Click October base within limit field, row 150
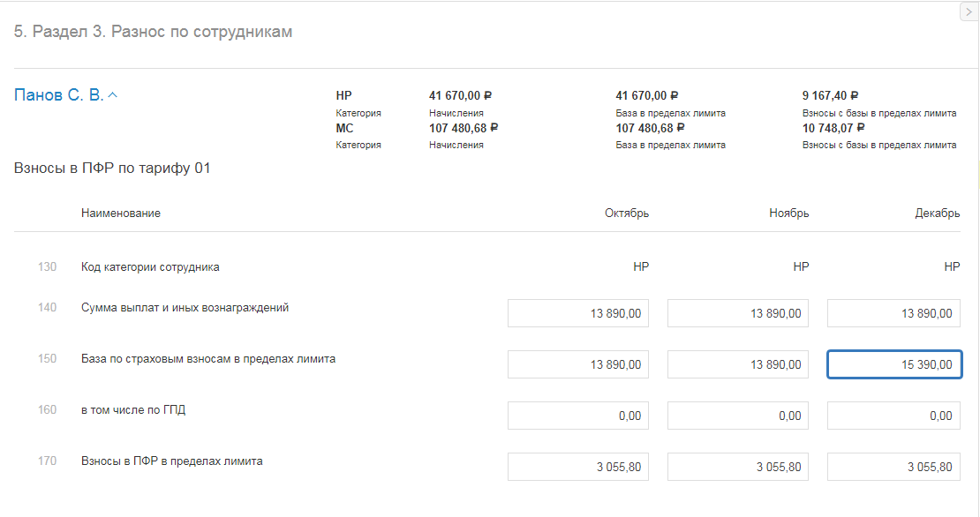The height and width of the screenshot is (517, 980). click(579, 364)
